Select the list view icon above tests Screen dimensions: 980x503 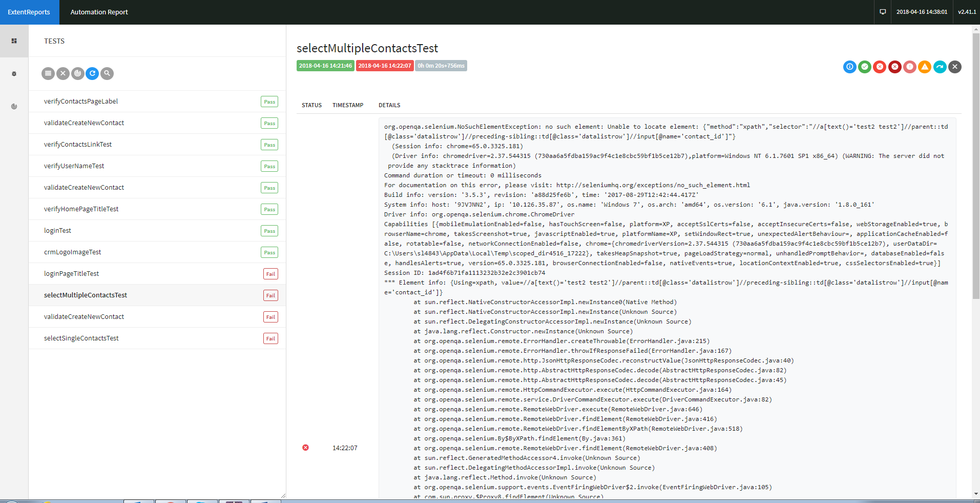[x=48, y=73]
